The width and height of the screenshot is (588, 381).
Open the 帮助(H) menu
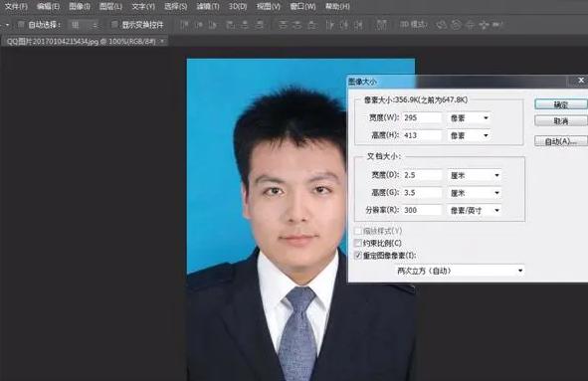point(337,6)
